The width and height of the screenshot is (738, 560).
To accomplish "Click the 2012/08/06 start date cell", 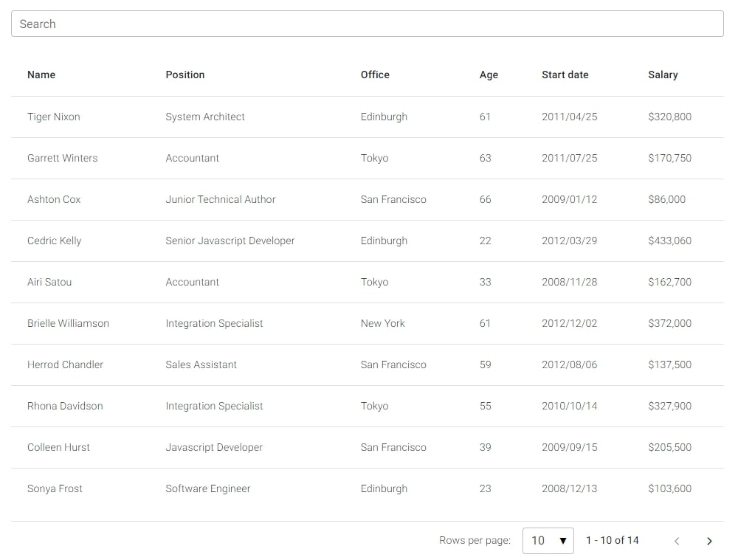I will click(570, 364).
